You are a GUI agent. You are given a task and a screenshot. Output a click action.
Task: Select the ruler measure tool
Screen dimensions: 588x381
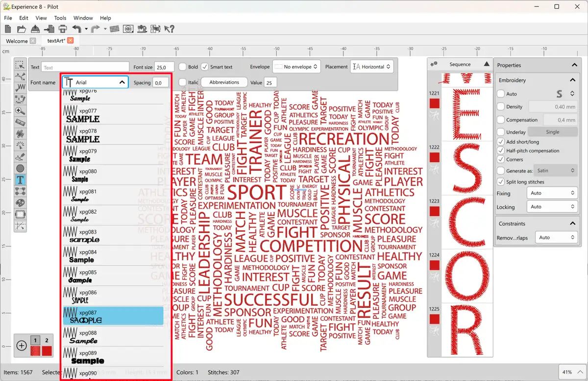(20, 122)
